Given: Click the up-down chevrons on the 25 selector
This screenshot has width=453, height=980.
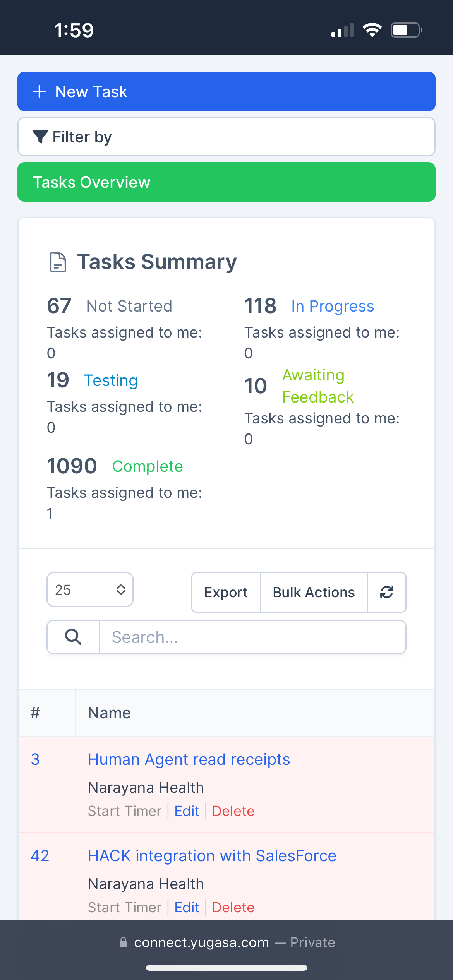Looking at the screenshot, I should click(x=120, y=589).
